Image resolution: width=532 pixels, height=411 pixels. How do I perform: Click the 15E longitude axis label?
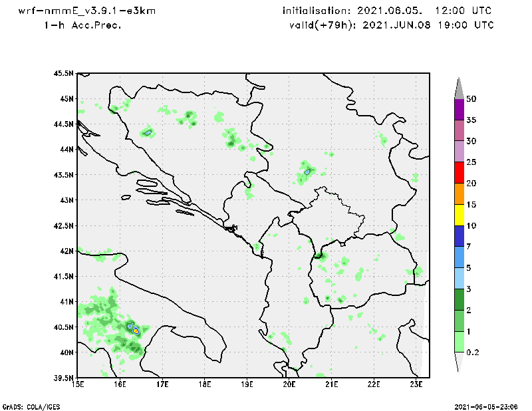point(78,384)
